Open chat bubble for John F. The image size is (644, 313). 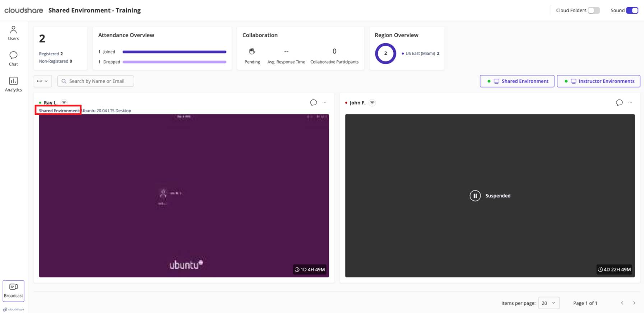click(619, 103)
